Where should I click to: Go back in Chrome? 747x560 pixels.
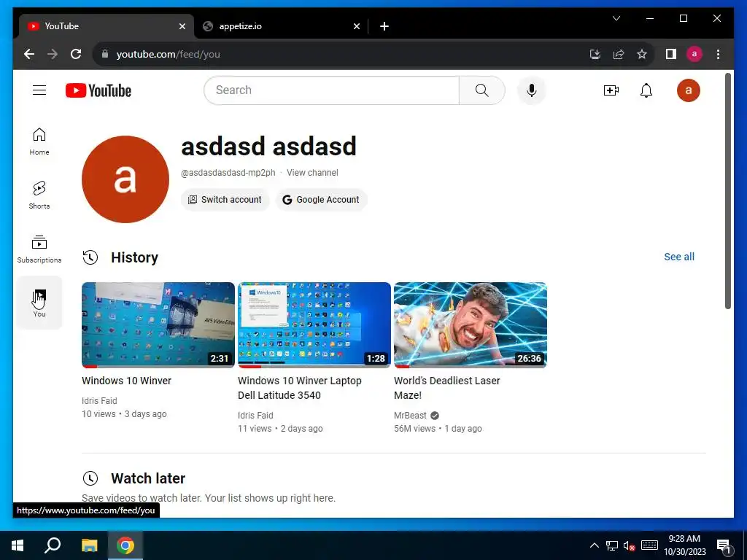click(x=29, y=54)
